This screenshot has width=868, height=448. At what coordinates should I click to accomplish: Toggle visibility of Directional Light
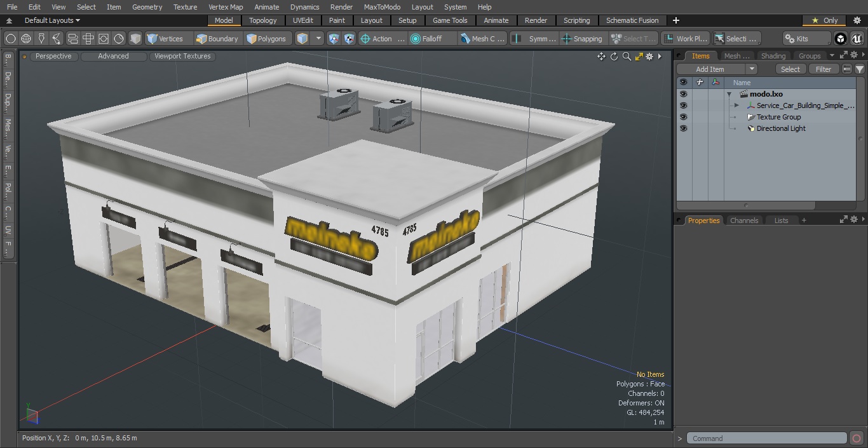click(683, 128)
